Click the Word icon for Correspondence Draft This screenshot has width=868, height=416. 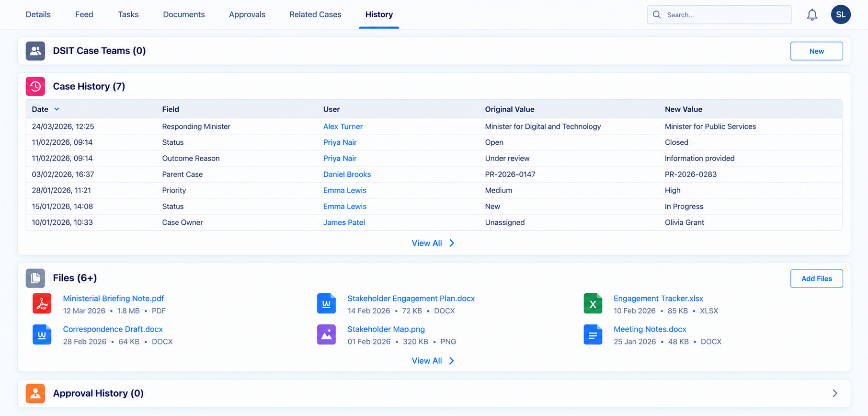[42, 335]
